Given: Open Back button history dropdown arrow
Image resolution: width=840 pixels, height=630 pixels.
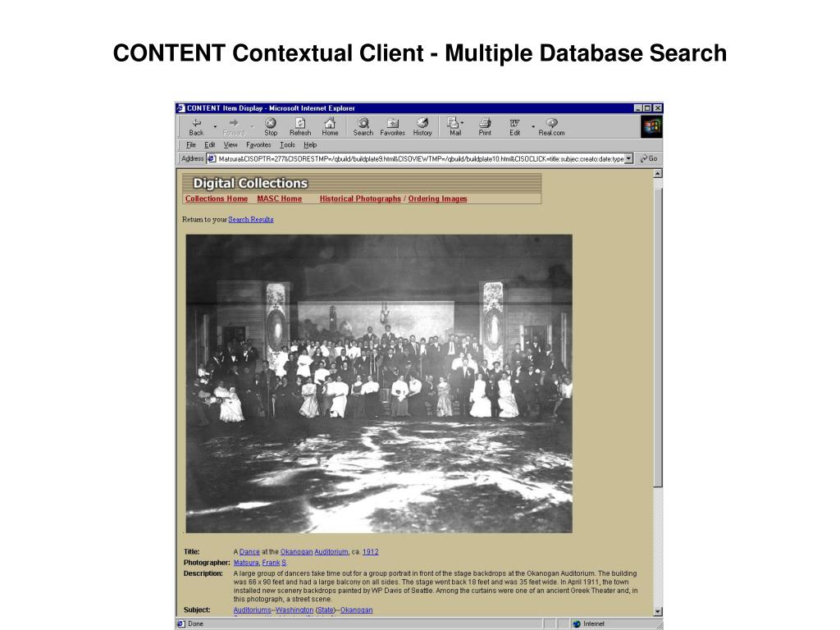Looking at the screenshot, I should [215, 127].
